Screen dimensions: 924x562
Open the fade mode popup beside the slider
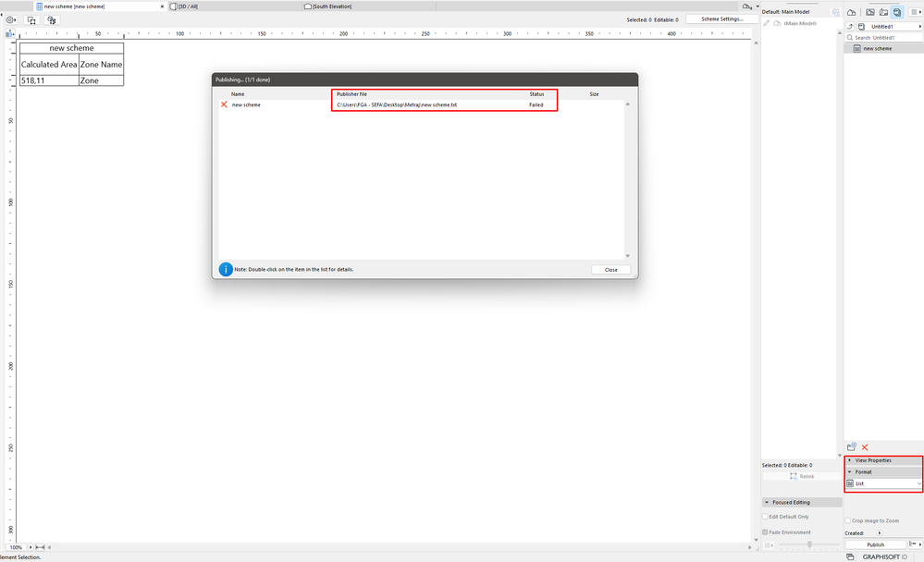[x=769, y=545]
